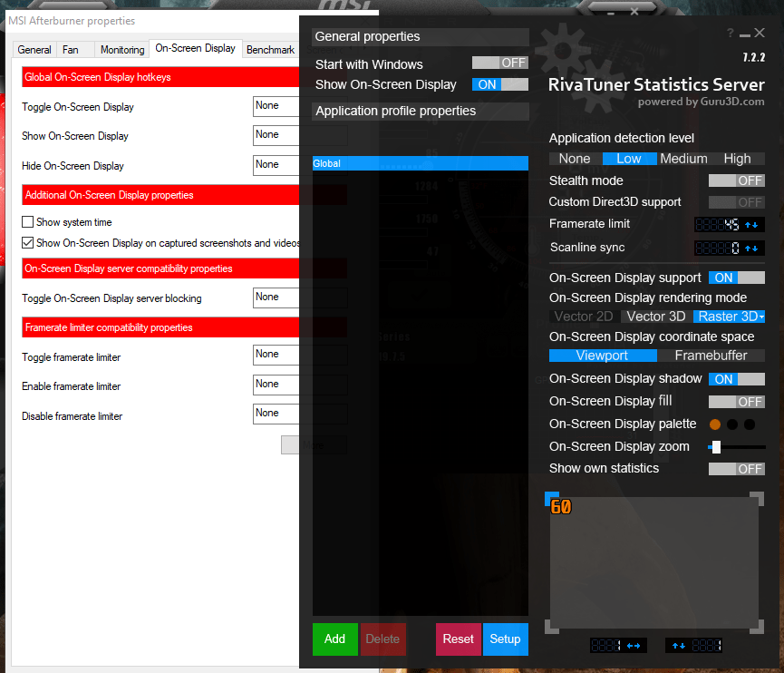Select Vector 3D rendering mode
The image size is (784, 673).
point(656,317)
